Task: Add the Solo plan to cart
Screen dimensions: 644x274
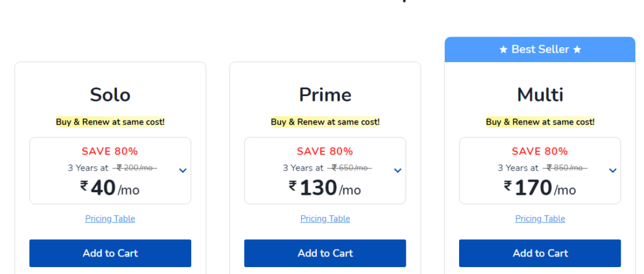Action: pos(110,253)
